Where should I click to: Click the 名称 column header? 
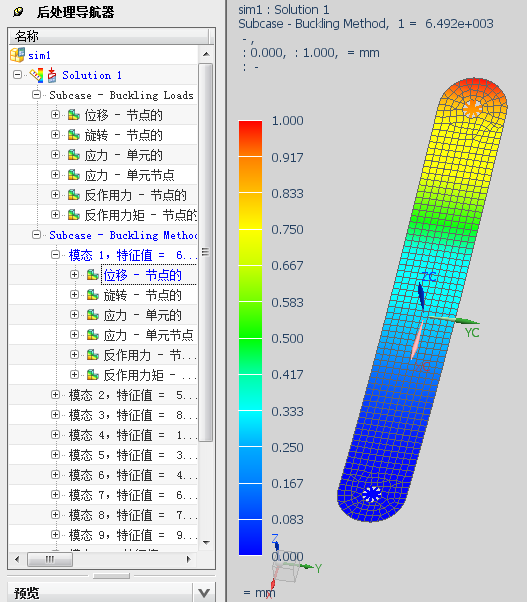108,36
